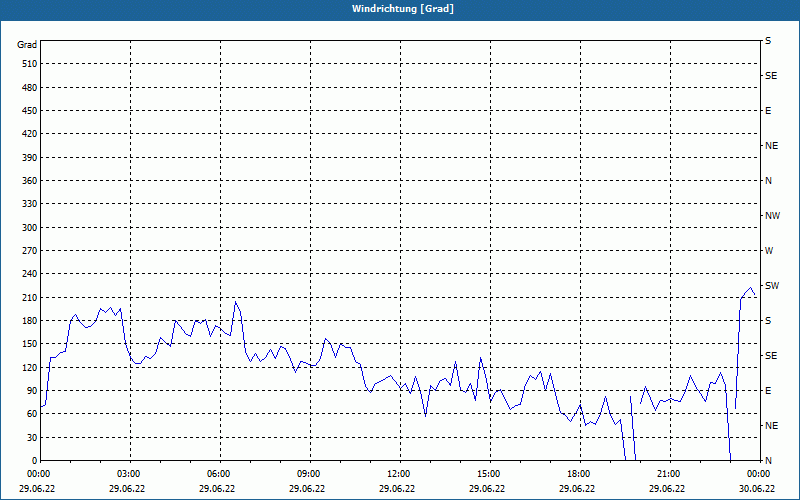Click the SW compass direction label
Screen dimensions: 800x500
(x=771, y=286)
